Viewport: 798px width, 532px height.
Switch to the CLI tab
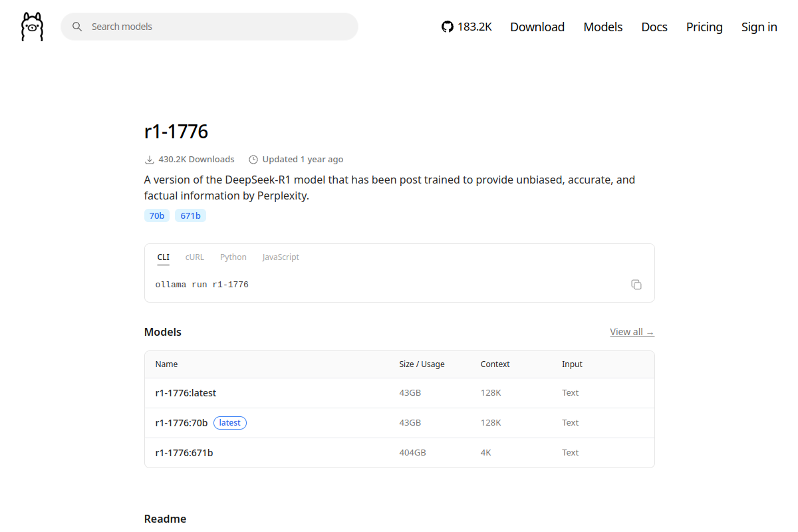[x=164, y=257]
